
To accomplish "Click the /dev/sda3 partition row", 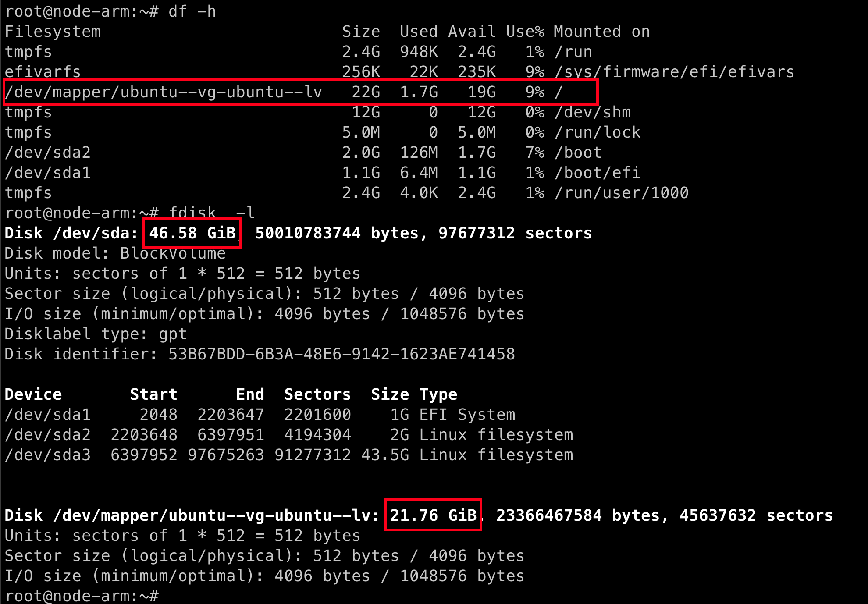I will [47, 455].
